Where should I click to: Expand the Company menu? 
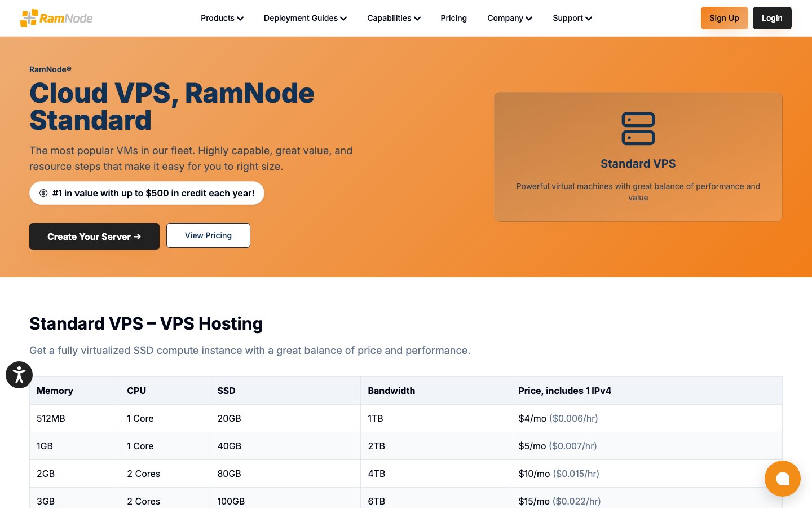[510, 18]
